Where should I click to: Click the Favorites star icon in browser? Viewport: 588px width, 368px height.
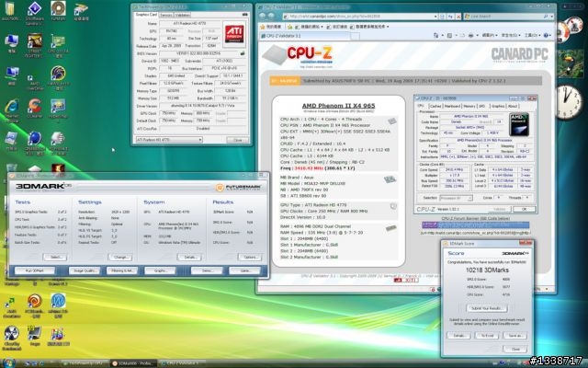(x=263, y=27)
